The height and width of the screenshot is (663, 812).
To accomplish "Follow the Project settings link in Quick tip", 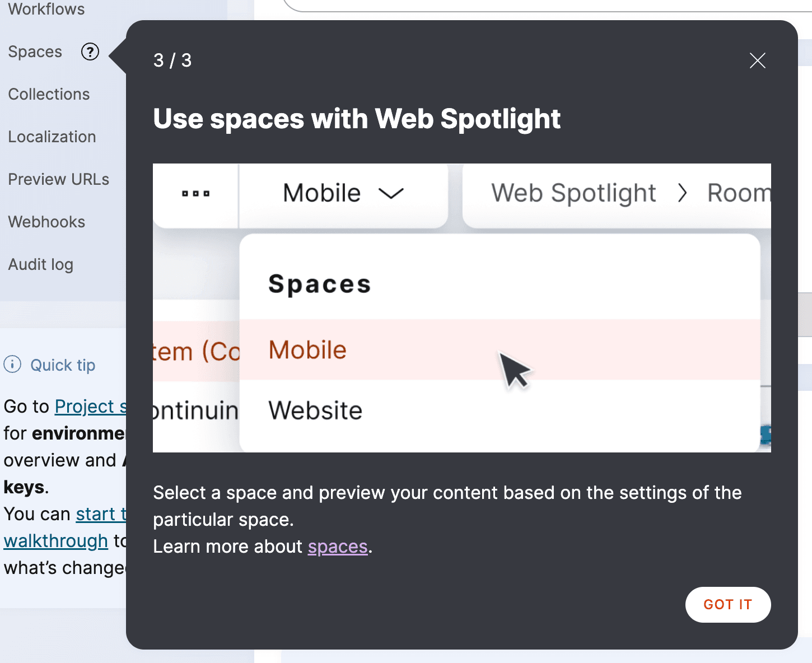I will [x=90, y=407].
